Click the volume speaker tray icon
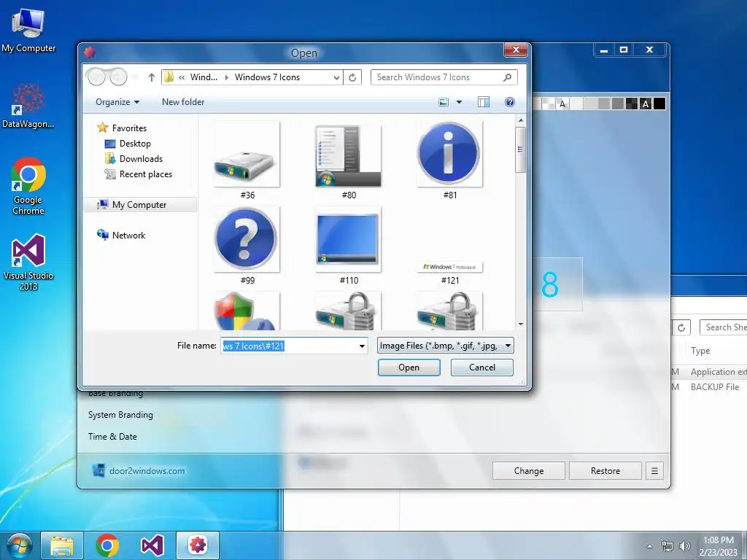The height and width of the screenshot is (560, 747). click(x=684, y=546)
